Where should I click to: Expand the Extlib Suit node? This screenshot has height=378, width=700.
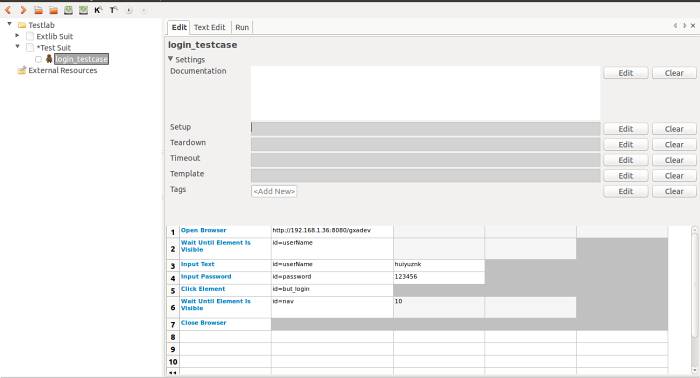[17, 35]
